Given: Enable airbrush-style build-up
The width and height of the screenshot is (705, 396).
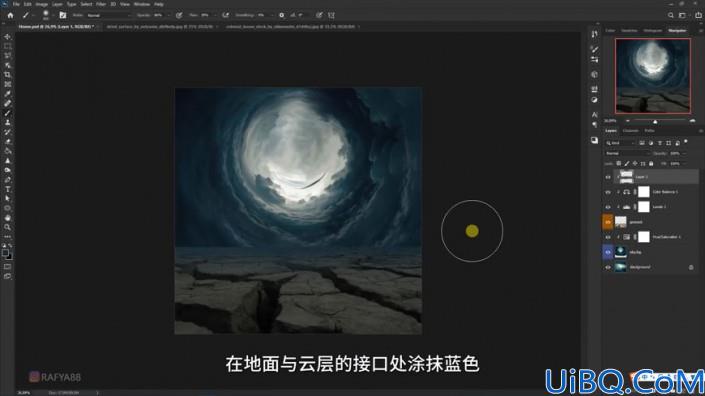Looking at the screenshot, I should coord(225,15).
